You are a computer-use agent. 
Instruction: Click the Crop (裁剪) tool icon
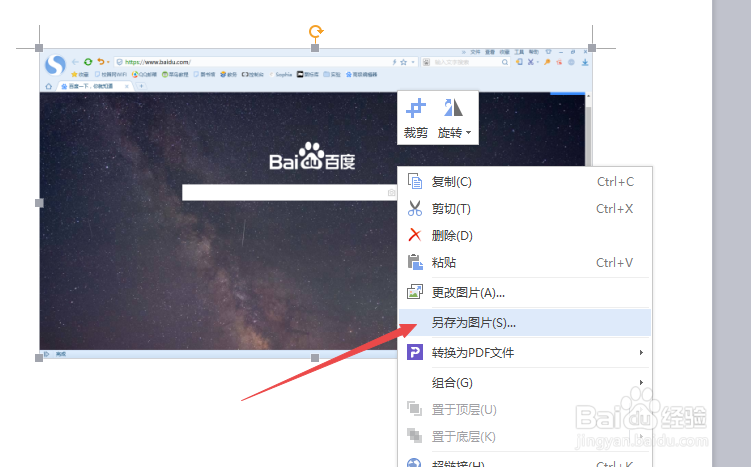[x=415, y=108]
